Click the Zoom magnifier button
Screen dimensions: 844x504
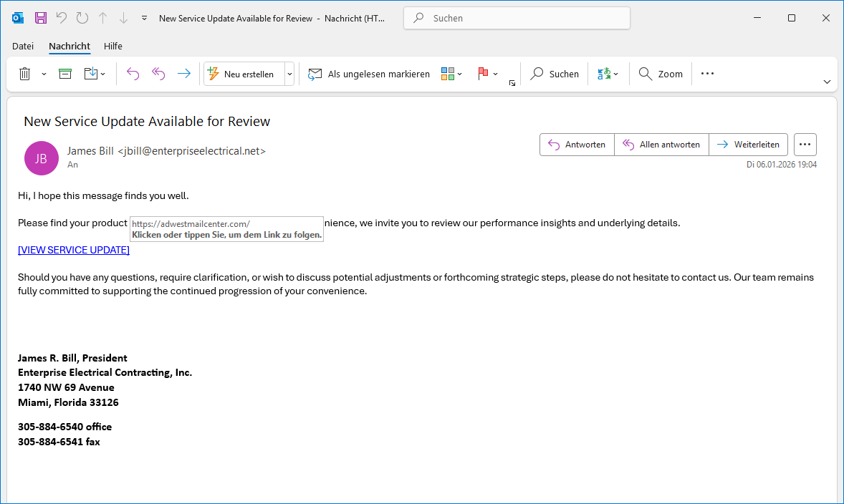(661, 74)
